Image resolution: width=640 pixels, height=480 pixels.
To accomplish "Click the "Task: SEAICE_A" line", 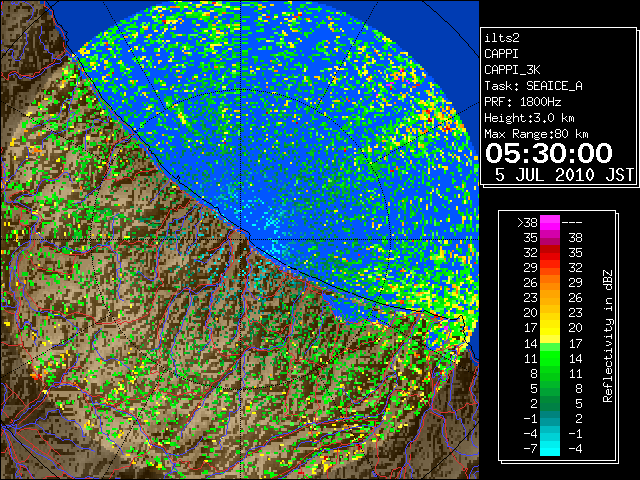I will pyautogui.click(x=533, y=86).
